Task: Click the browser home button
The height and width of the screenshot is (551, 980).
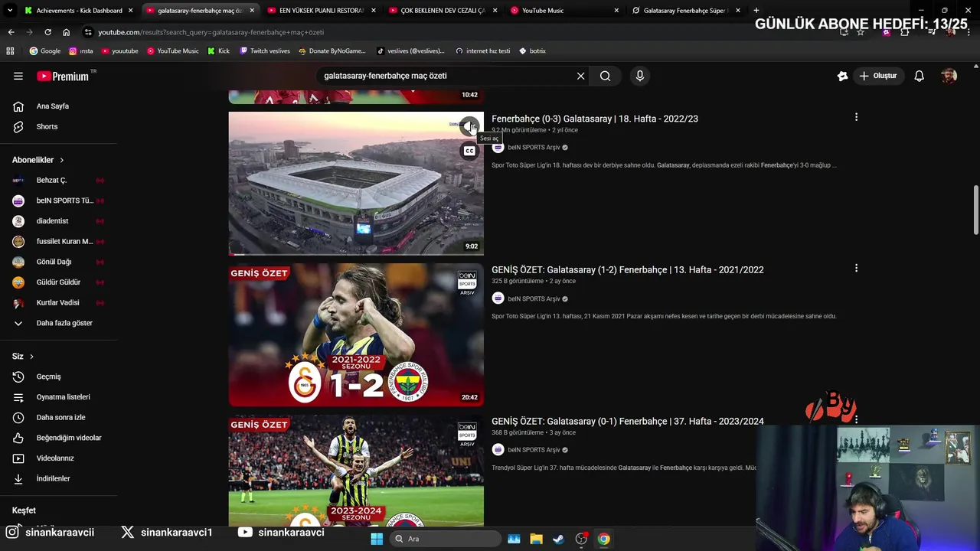Action: [x=67, y=32]
